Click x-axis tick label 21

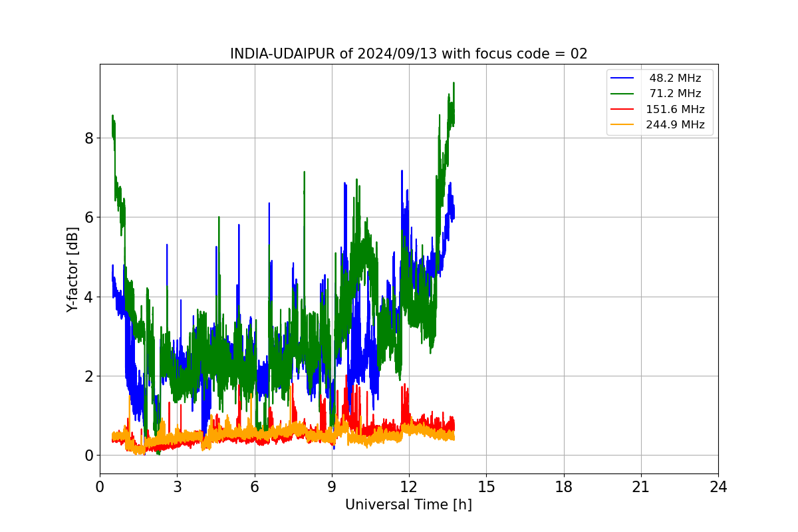point(641,486)
